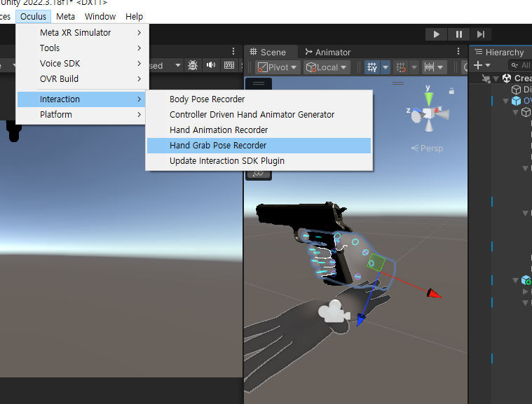Screen dimensions: 532x404
Task: Grab the blue Z-axis move arrow
Action: [361, 319]
